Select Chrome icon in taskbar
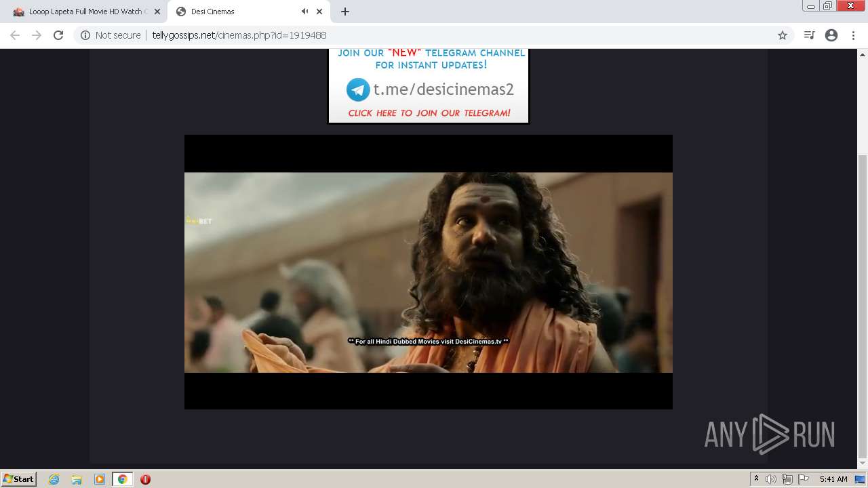Image resolution: width=868 pixels, height=488 pixels. pyautogui.click(x=122, y=479)
